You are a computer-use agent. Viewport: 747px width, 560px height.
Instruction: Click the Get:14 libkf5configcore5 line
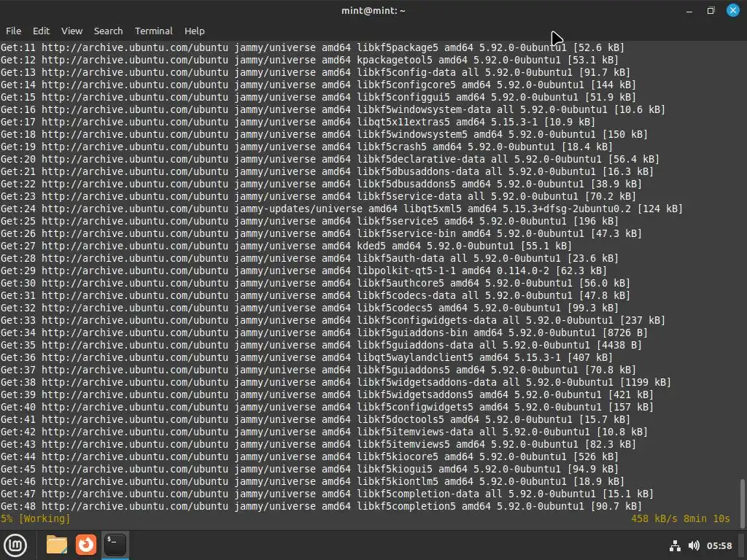tap(318, 85)
